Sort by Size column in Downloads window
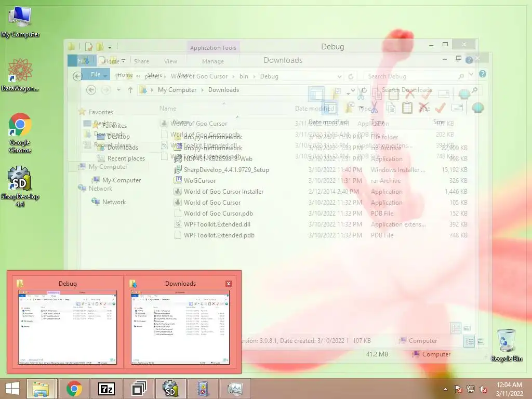The height and width of the screenshot is (399, 532). point(438,122)
